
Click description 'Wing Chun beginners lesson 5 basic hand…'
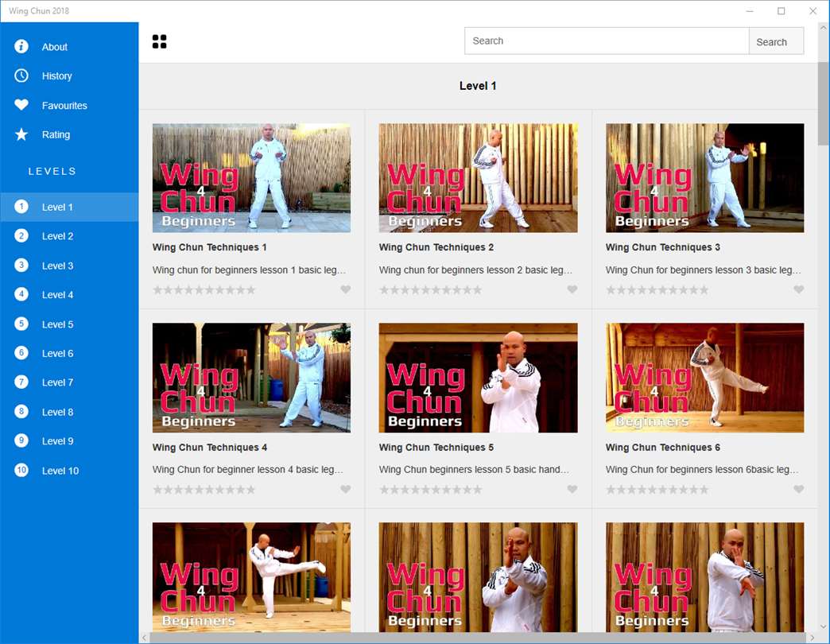coord(475,469)
